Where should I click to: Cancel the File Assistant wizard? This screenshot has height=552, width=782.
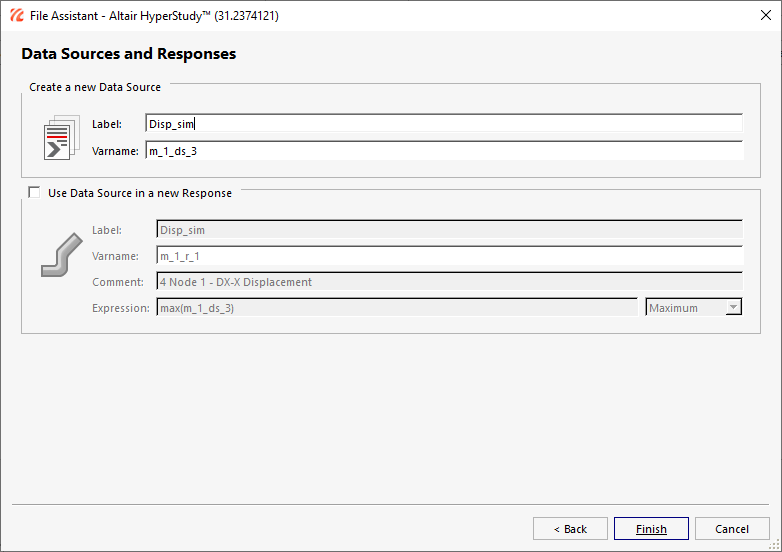pos(732,529)
